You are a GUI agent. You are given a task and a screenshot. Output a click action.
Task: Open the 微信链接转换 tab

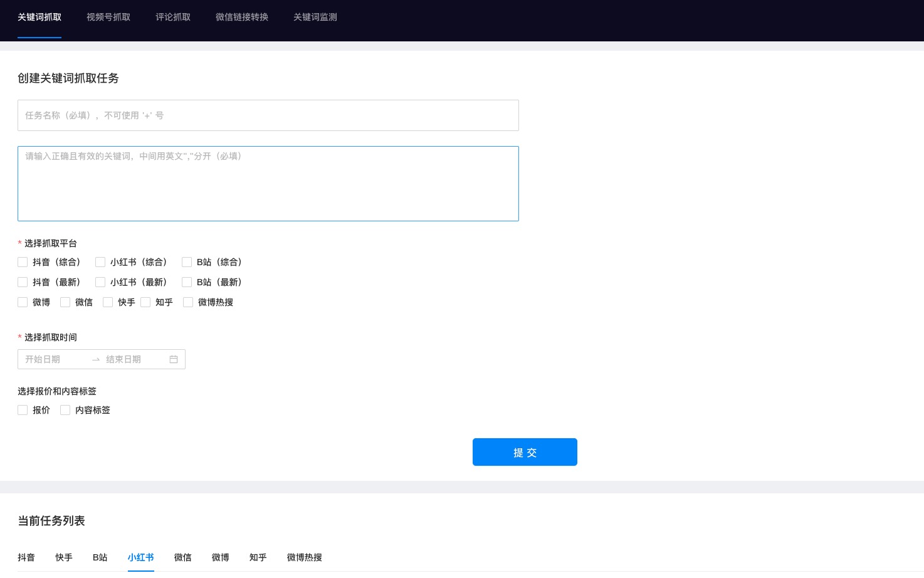[242, 18]
